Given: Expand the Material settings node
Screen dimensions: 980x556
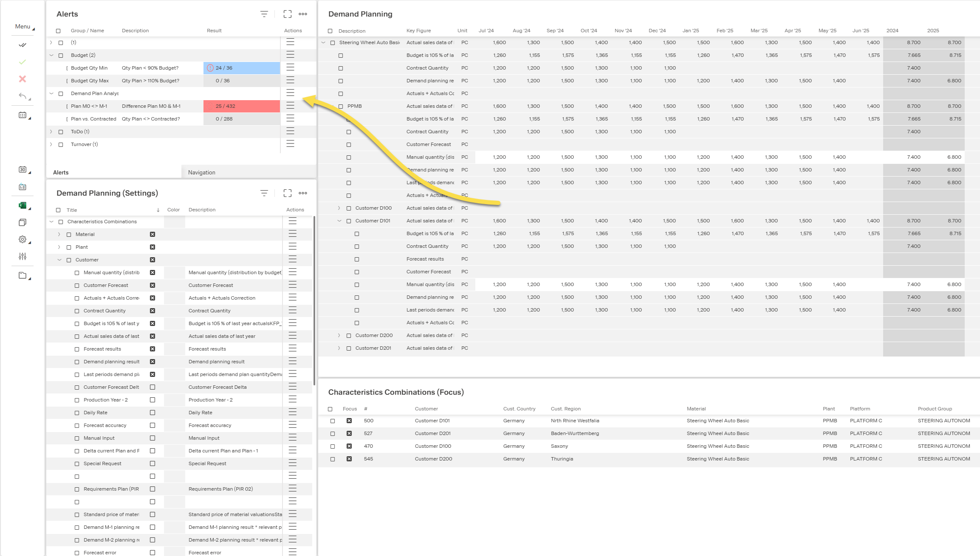Looking at the screenshot, I should pos(59,234).
